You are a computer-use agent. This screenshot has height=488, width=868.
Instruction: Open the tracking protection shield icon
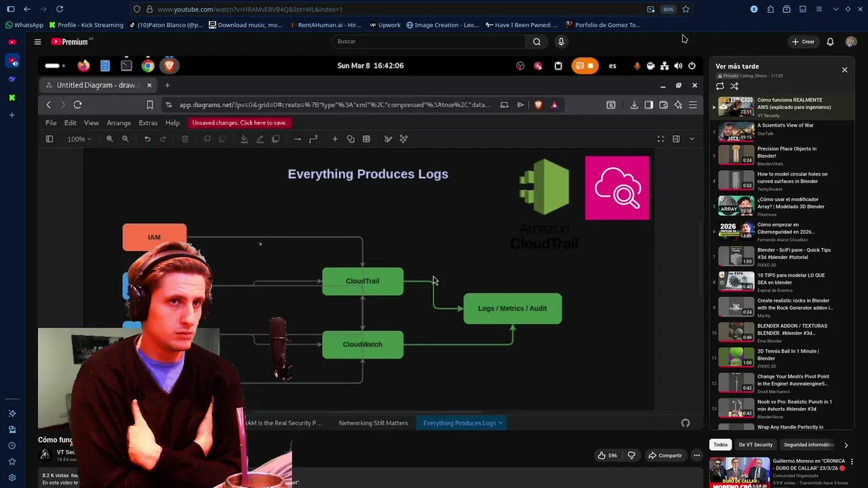(x=137, y=9)
